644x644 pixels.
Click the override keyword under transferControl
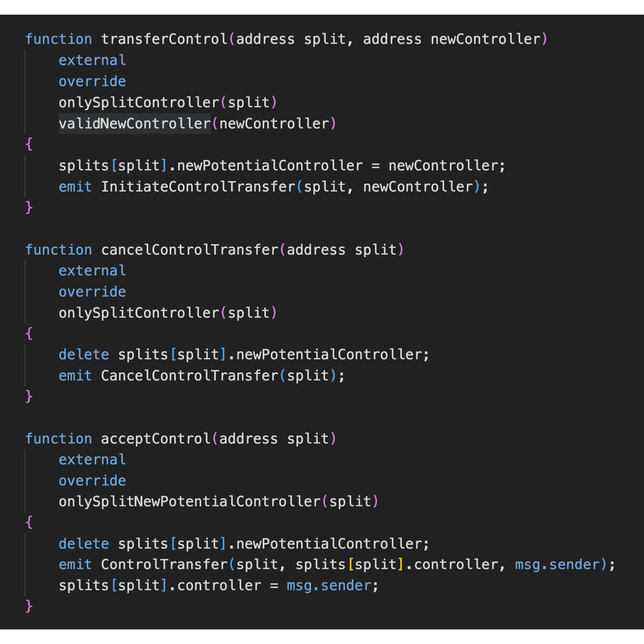[92, 82]
